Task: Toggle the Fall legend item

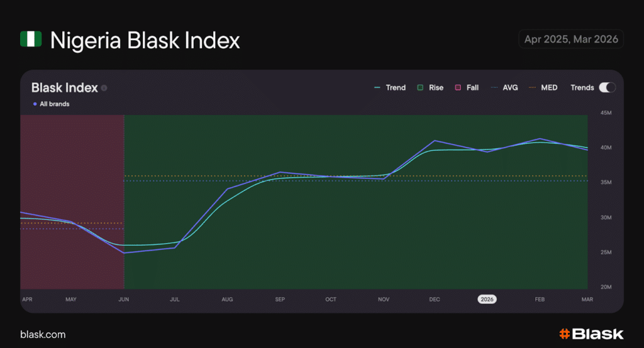Action: [x=467, y=87]
